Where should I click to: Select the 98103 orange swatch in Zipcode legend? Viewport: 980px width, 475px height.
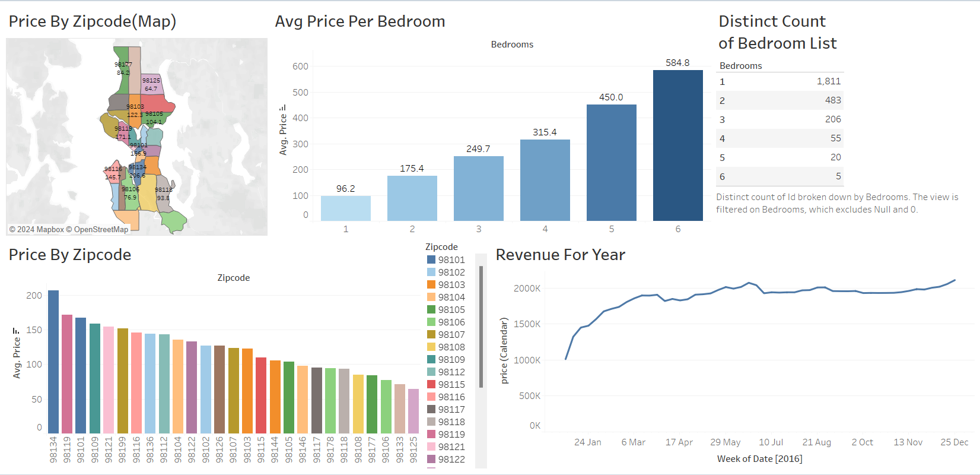pyautogui.click(x=431, y=284)
